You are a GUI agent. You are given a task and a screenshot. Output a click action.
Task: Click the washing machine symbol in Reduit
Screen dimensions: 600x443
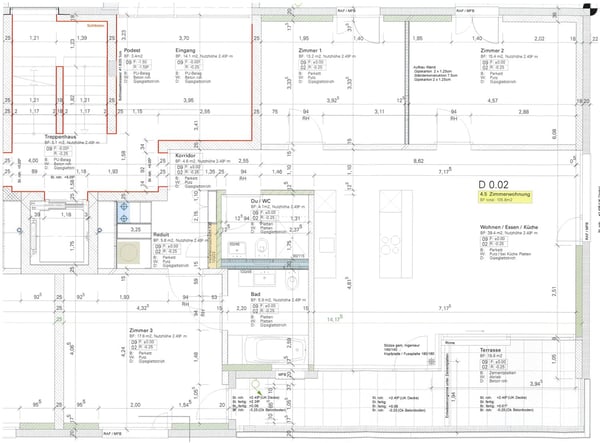click(x=129, y=253)
